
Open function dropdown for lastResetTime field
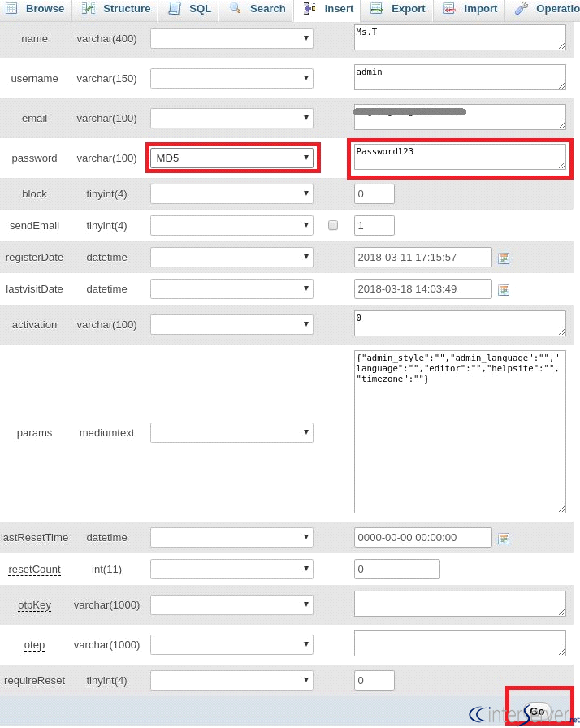tap(232, 537)
